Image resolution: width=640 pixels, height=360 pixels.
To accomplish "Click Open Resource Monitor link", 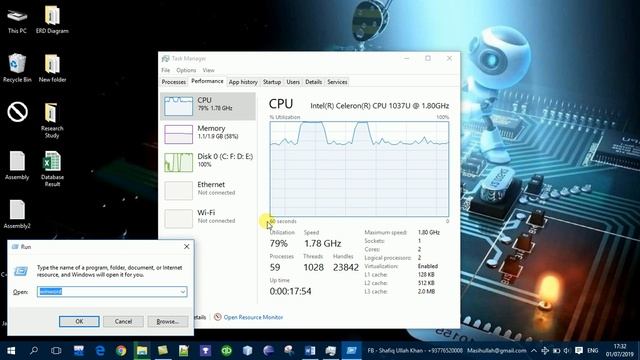I will (x=253, y=317).
